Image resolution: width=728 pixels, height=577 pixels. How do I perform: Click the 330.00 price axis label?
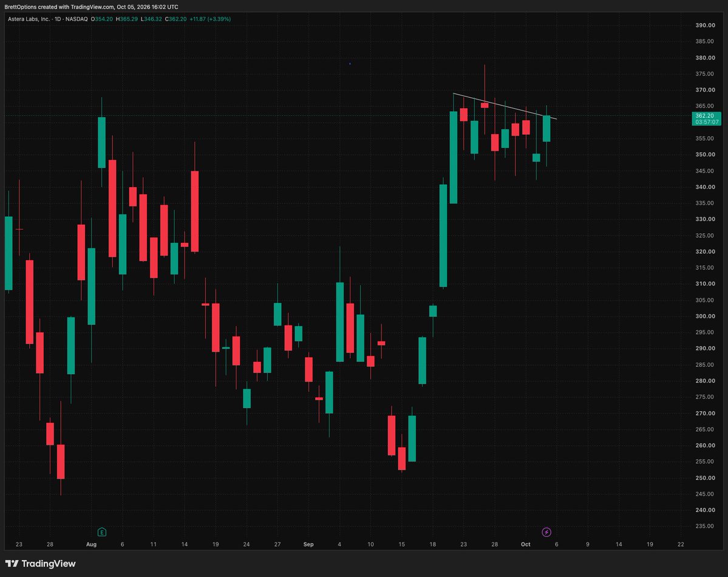point(705,219)
